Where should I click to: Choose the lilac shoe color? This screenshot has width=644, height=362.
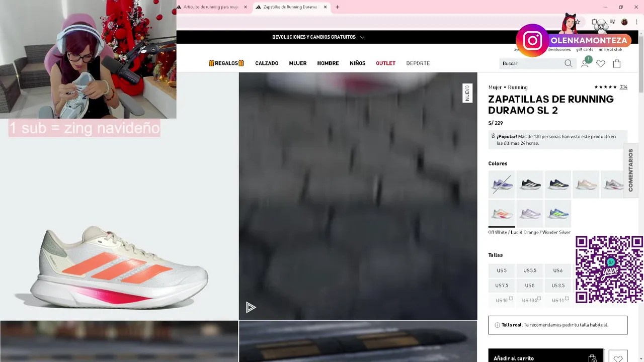(x=530, y=213)
